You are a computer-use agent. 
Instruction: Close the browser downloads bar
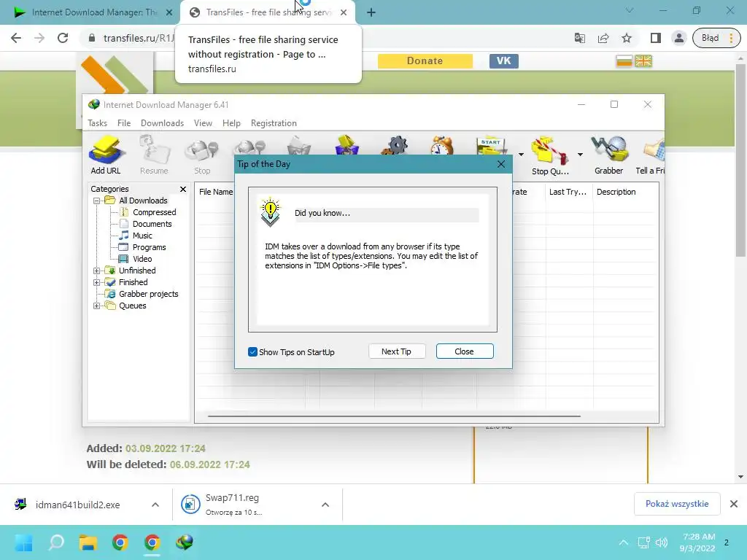click(x=734, y=504)
